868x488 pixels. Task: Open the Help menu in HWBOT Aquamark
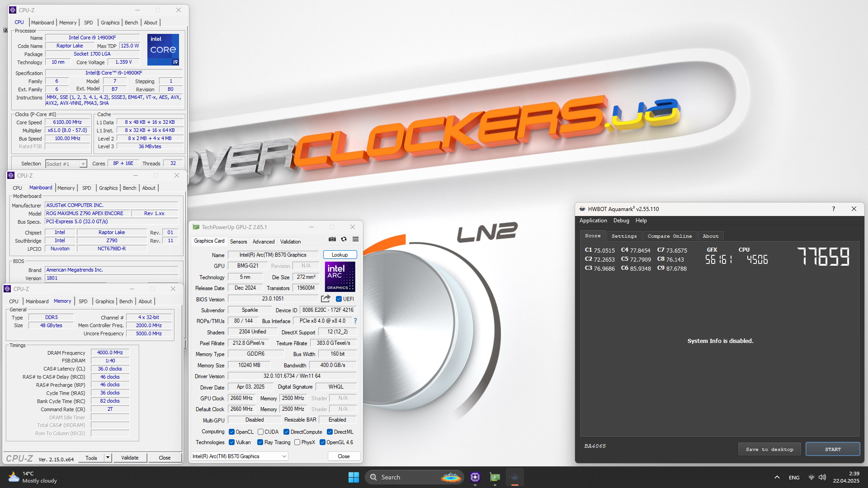[x=641, y=221]
